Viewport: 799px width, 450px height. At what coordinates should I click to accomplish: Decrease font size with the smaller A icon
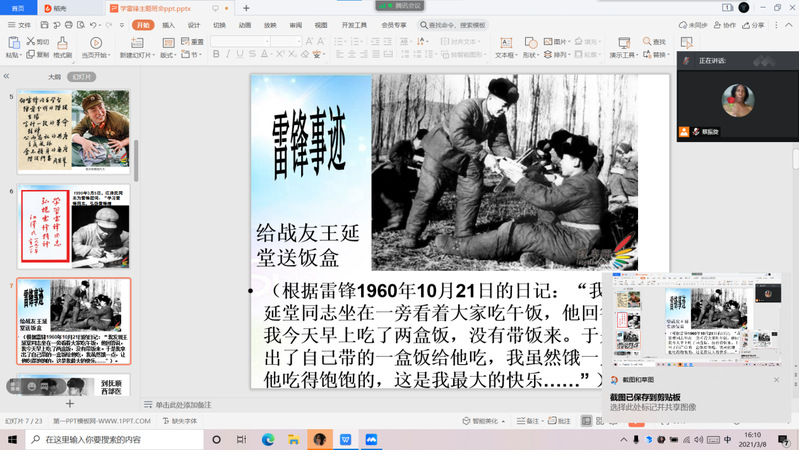[x=321, y=41]
